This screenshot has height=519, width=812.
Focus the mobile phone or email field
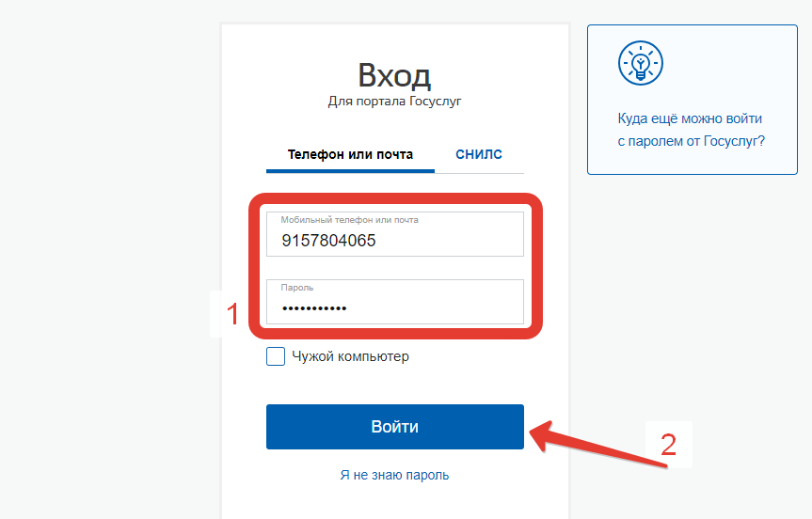(x=394, y=234)
